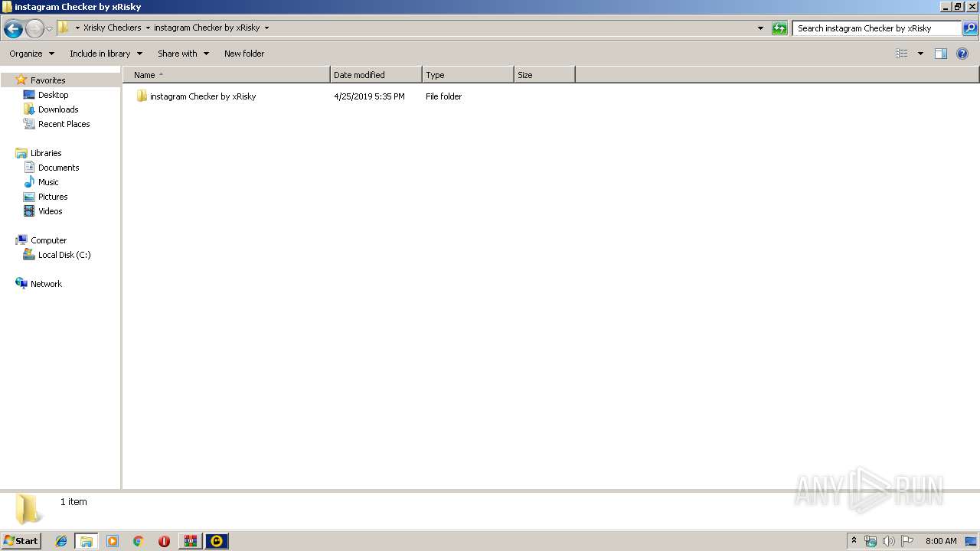Open the yellow C app on taskbar
Image resolution: width=980 pixels, height=551 pixels.
(217, 541)
